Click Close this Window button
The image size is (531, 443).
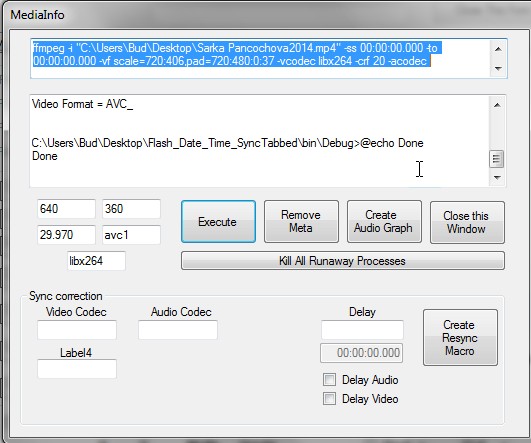click(467, 222)
